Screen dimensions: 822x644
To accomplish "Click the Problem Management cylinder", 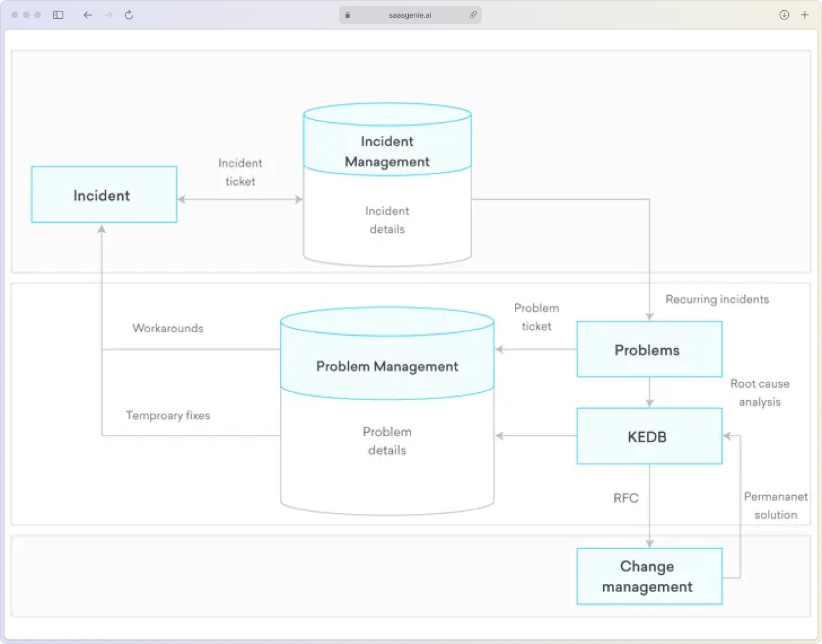I will 387,367.
